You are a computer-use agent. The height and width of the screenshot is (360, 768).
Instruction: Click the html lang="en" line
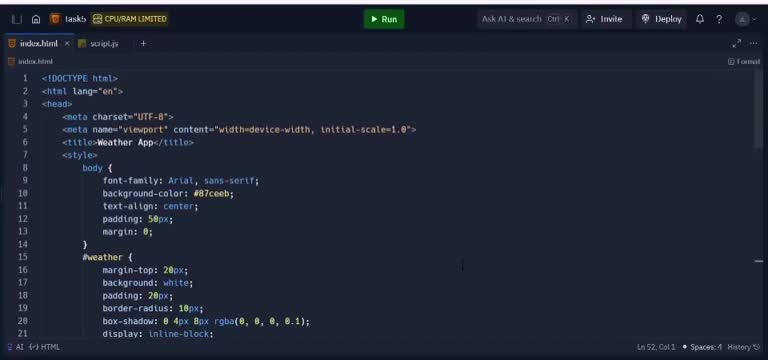[82, 91]
